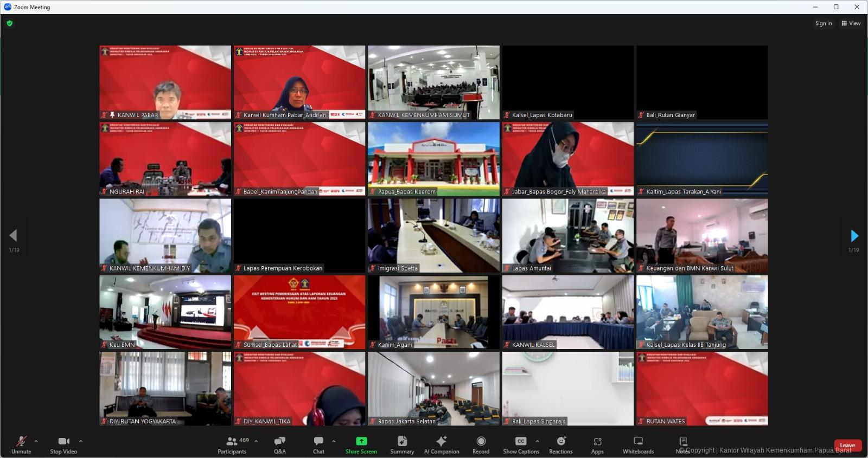Image resolution: width=868 pixels, height=458 pixels.
Task: Expand video options arrow next to Stop Video
Action: pyautogui.click(x=81, y=441)
